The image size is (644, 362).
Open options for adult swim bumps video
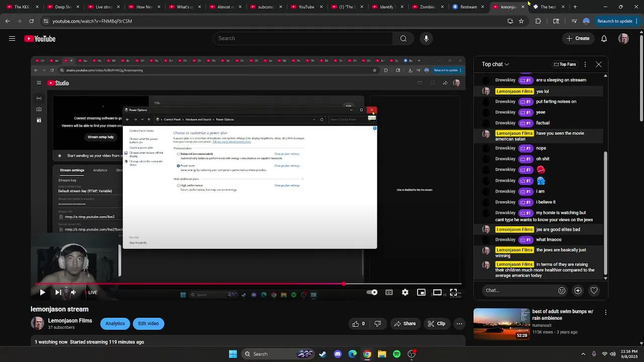click(x=606, y=312)
